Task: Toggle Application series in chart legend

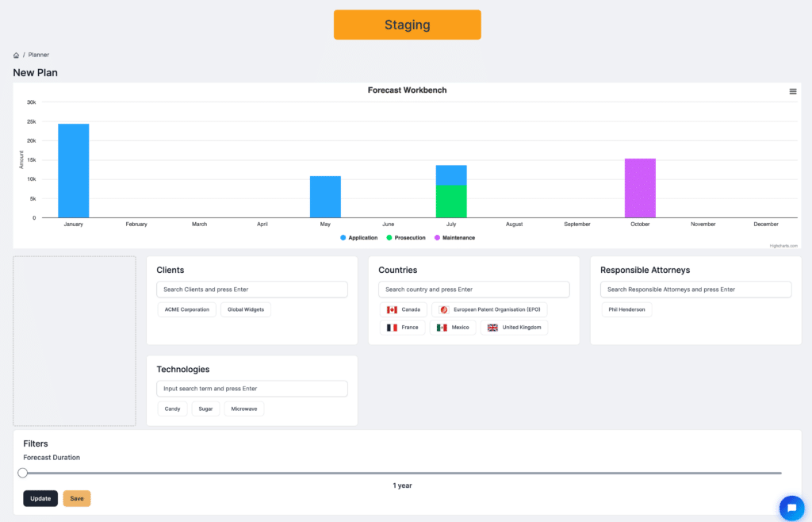Action: 359,238
